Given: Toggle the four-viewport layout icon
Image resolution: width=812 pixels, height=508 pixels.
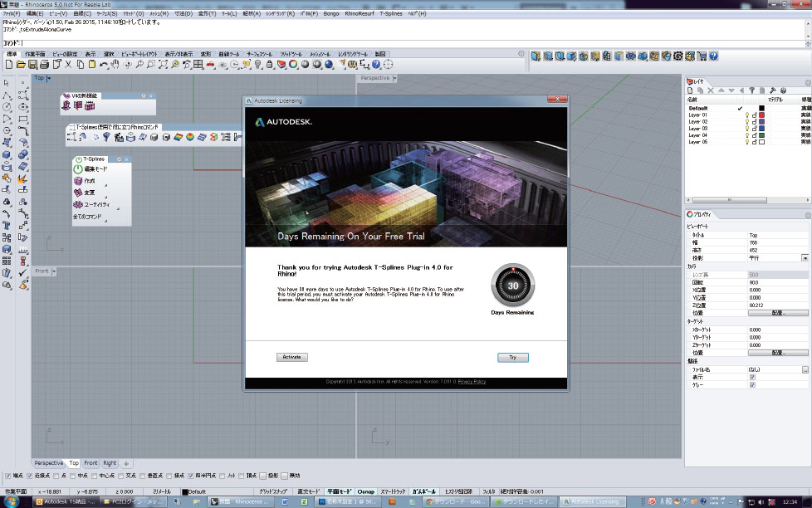Looking at the screenshot, I should tap(198, 65).
